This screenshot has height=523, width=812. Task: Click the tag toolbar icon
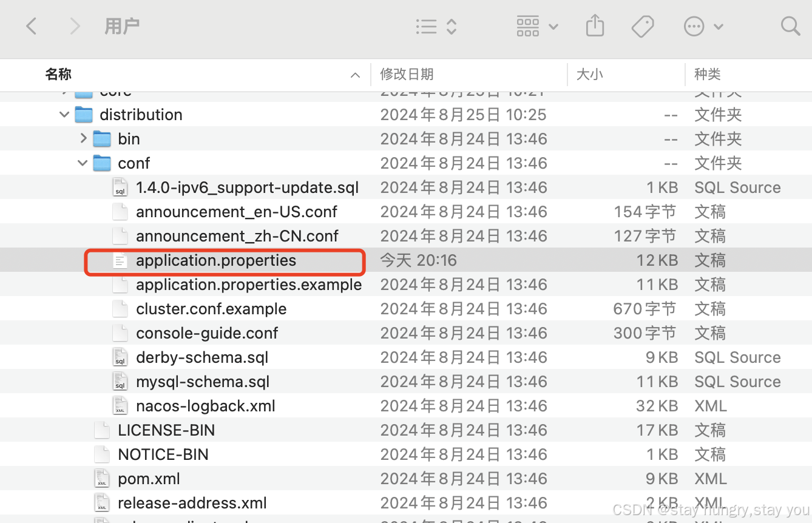pyautogui.click(x=643, y=26)
